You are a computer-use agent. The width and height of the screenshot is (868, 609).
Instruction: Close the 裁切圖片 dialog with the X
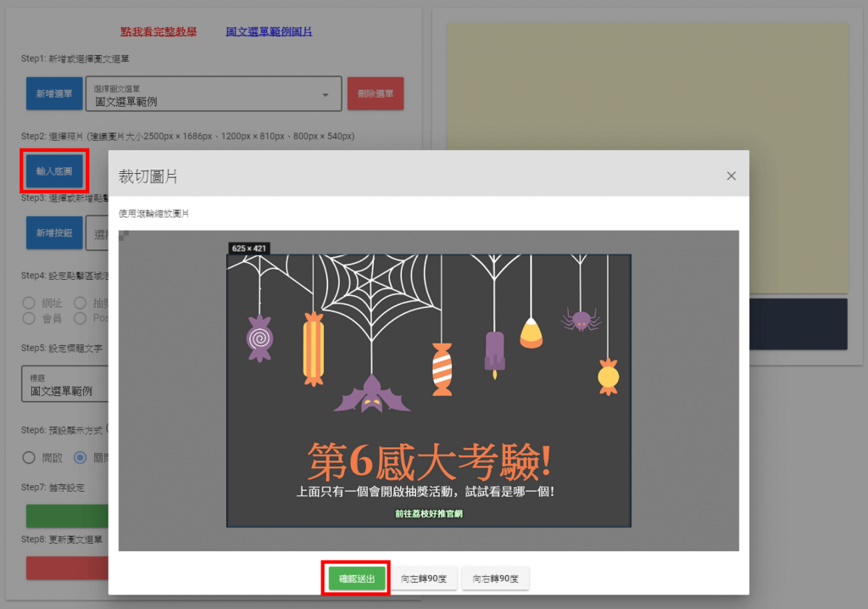(x=731, y=176)
